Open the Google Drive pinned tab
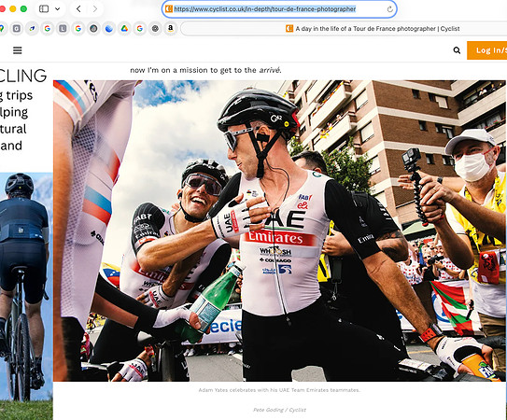This screenshot has width=507, height=420. click(x=124, y=28)
